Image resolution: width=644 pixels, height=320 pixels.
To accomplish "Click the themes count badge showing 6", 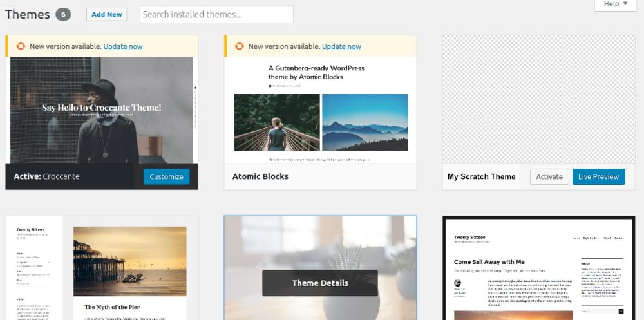I will point(63,14).
